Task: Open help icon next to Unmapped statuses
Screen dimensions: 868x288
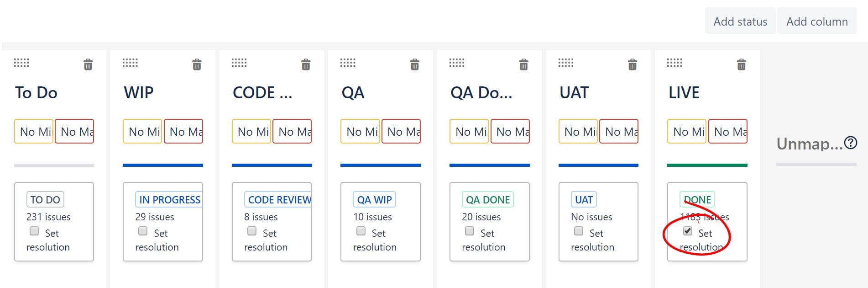Action: point(851,143)
